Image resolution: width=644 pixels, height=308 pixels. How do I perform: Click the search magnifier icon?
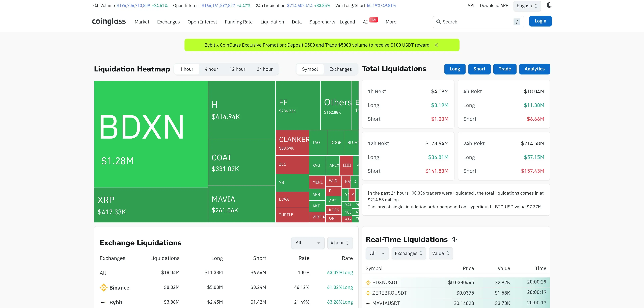tap(439, 22)
